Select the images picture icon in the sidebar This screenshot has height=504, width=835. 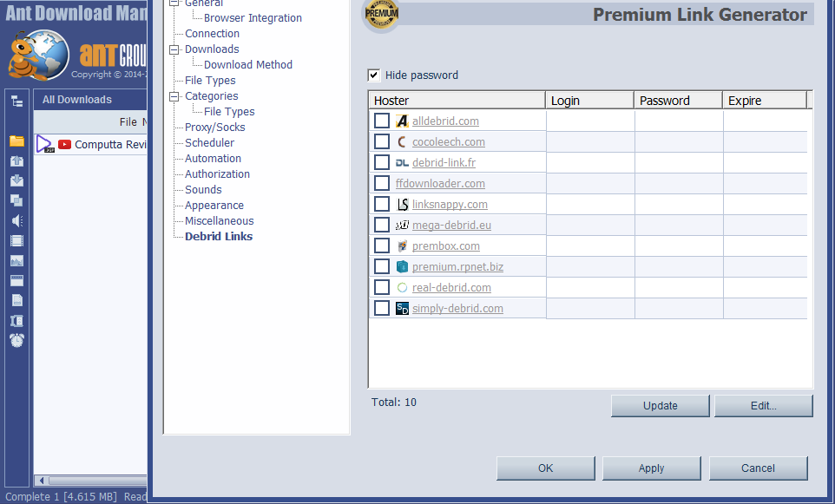[17, 261]
